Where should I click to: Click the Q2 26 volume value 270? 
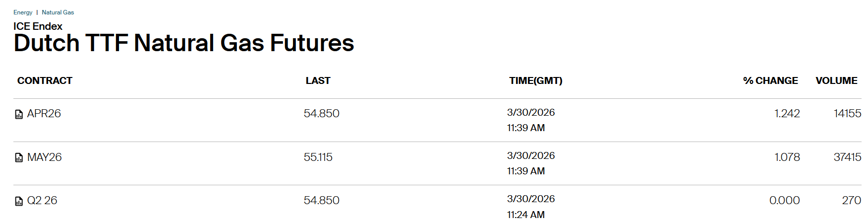point(851,201)
